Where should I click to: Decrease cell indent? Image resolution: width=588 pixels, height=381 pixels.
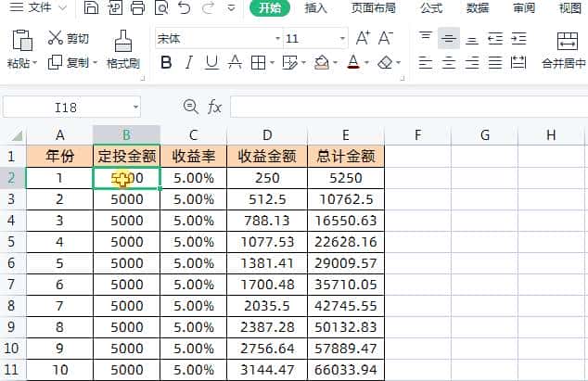(x=495, y=38)
